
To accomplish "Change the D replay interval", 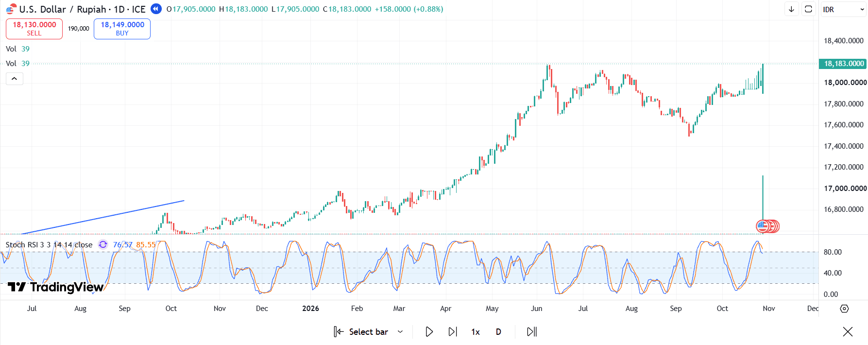I will click(498, 332).
